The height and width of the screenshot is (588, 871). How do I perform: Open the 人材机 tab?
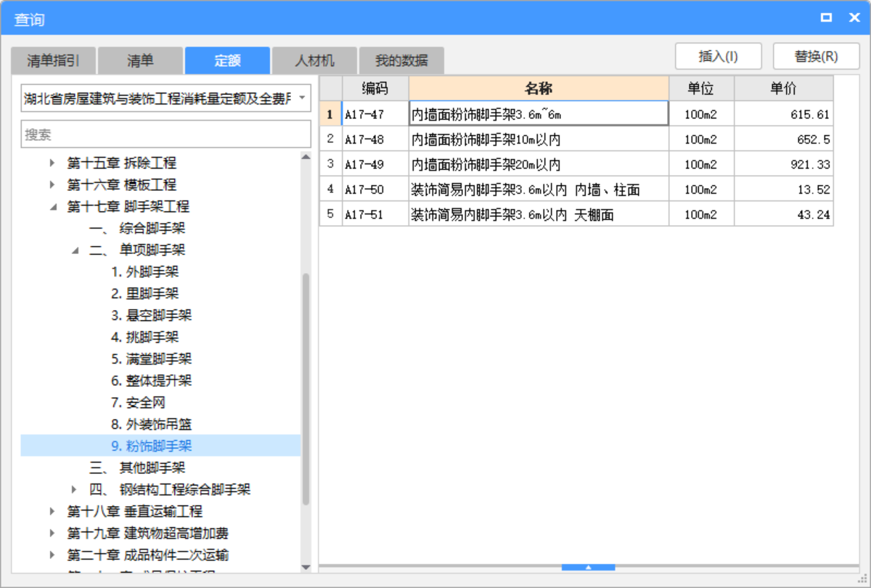314,60
